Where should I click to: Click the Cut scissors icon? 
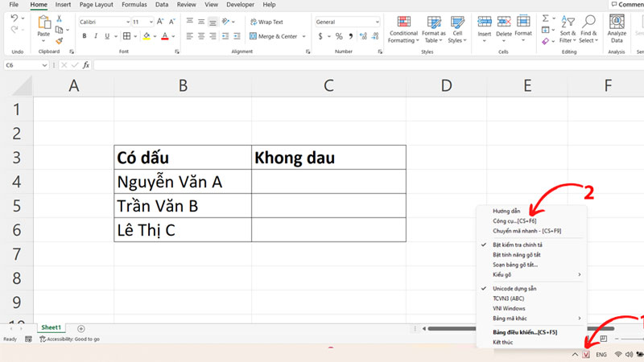tap(59, 19)
